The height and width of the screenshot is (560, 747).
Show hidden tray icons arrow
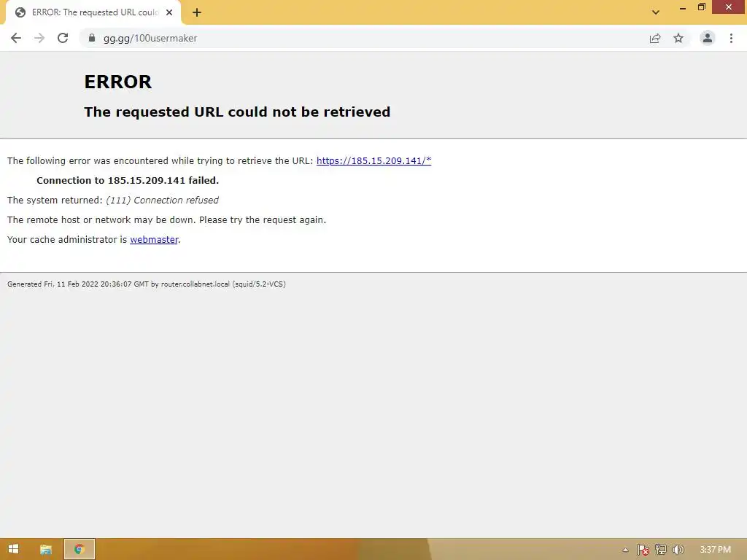[625, 550]
